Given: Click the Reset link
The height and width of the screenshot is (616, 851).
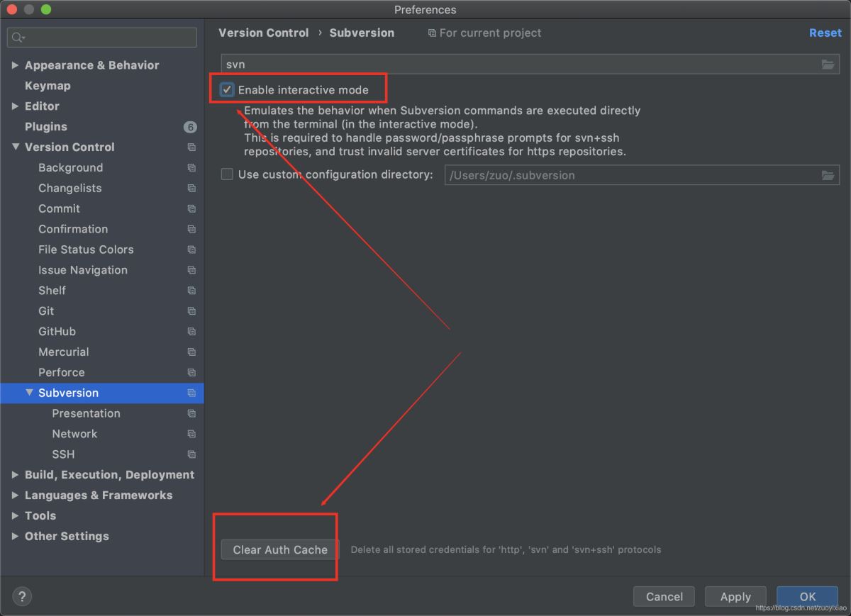Looking at the screenshot, I should coord(825,33).
